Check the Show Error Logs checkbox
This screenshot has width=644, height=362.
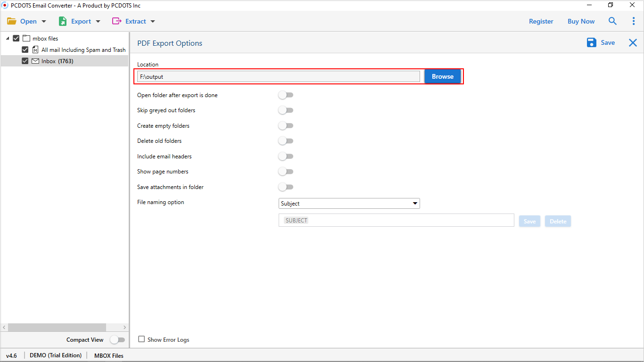(141, 339)
